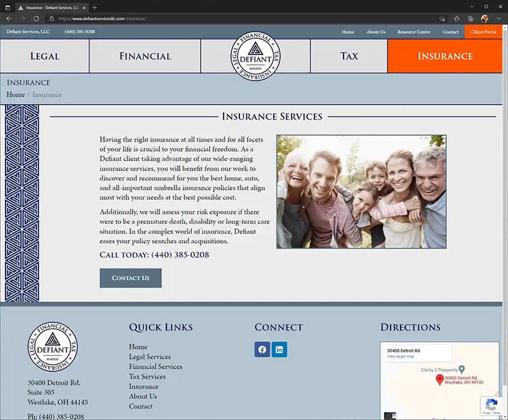The image size is (508, 420).
Task: Click View larger map link
Action: tap(401, 357)
